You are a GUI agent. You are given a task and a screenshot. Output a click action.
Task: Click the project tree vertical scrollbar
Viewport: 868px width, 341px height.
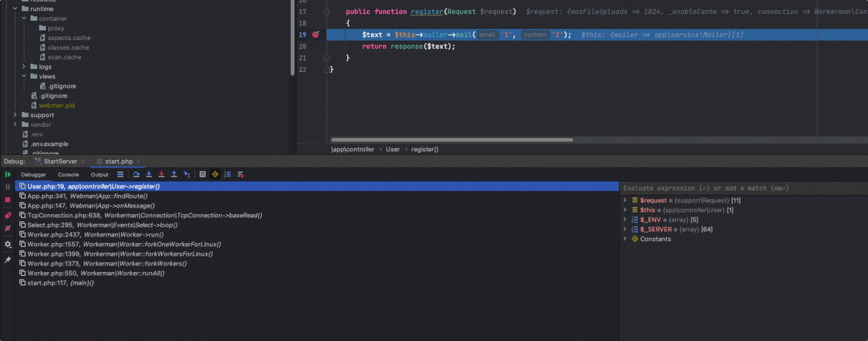click(293, 38)
